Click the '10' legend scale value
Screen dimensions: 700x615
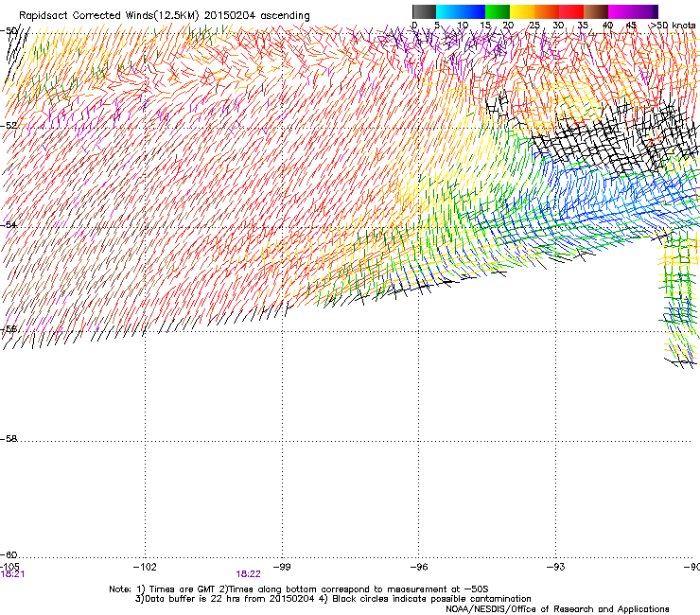[x=463, y=26]
